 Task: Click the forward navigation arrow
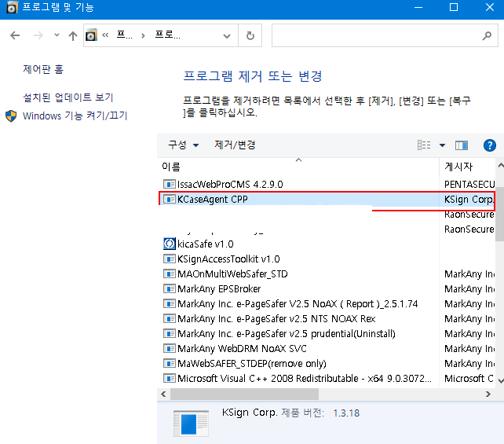click(x=38, y=35)
